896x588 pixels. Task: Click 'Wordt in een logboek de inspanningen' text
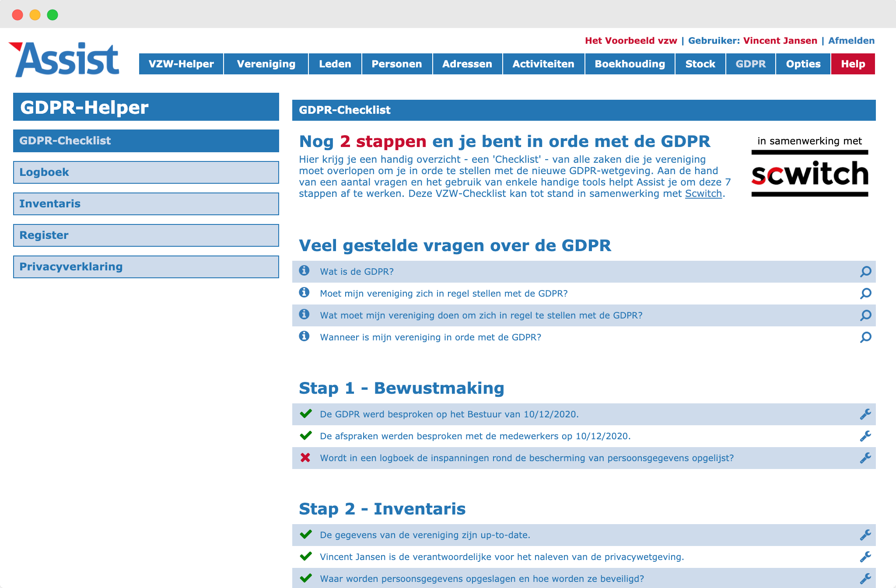pos(527,458)
